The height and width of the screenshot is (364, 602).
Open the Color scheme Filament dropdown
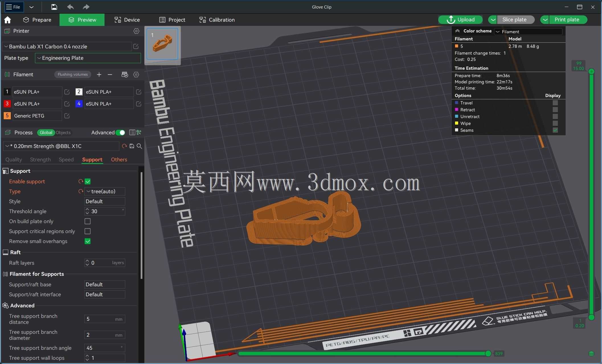click(x=528, y=32)
